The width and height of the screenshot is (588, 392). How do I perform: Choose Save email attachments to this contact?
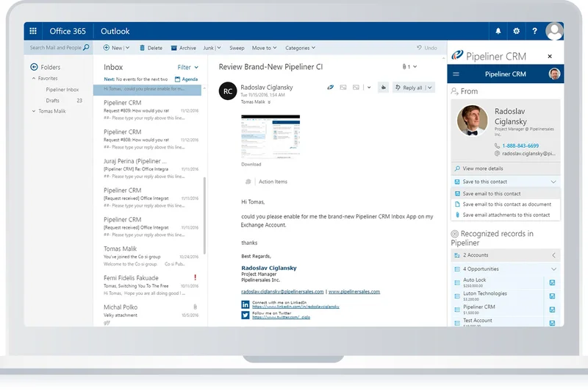506,215
